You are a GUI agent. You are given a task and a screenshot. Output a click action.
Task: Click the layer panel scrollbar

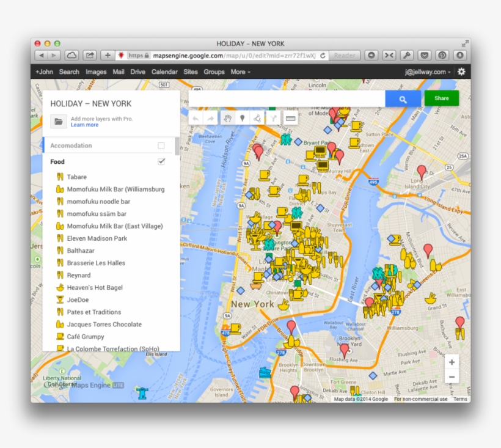click(177, 145)
